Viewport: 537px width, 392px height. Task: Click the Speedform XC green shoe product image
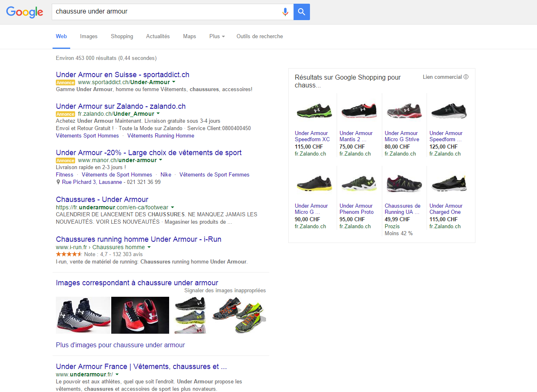(314, 111)
